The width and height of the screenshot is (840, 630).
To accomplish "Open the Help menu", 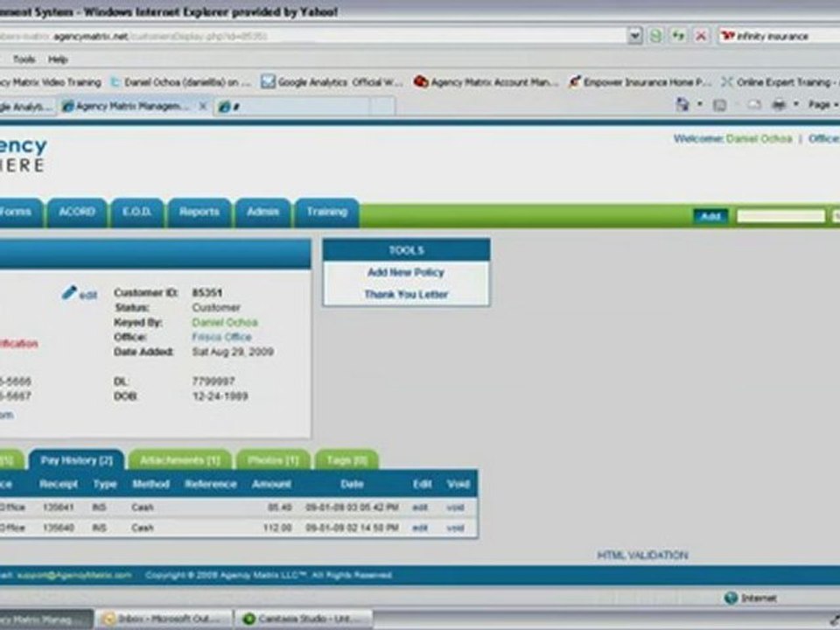I will pos(58,59).
